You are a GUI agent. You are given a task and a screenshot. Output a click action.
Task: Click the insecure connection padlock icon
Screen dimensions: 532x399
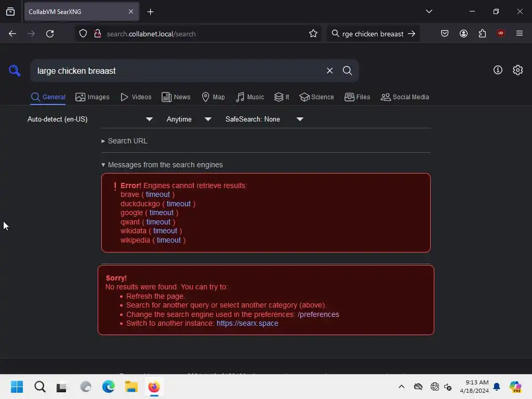[x=98, y=34]
